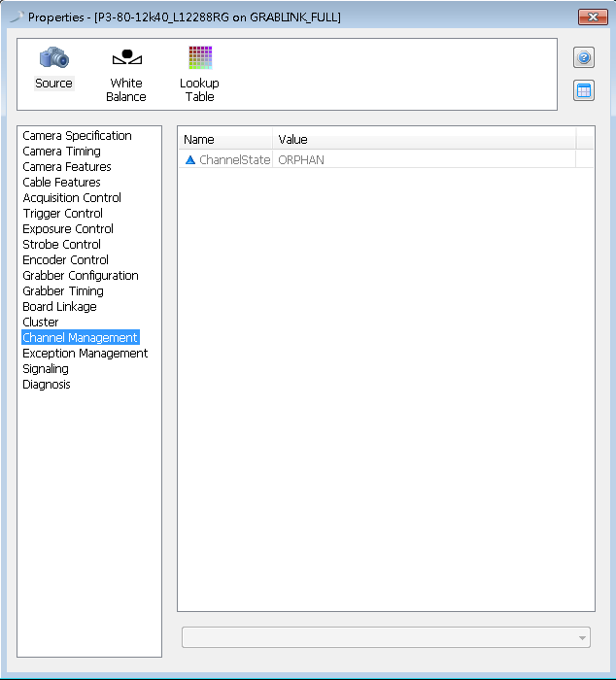Choose the Signaling category
The width and height of the screenshot is (616, 680).
tap(46, 369)
